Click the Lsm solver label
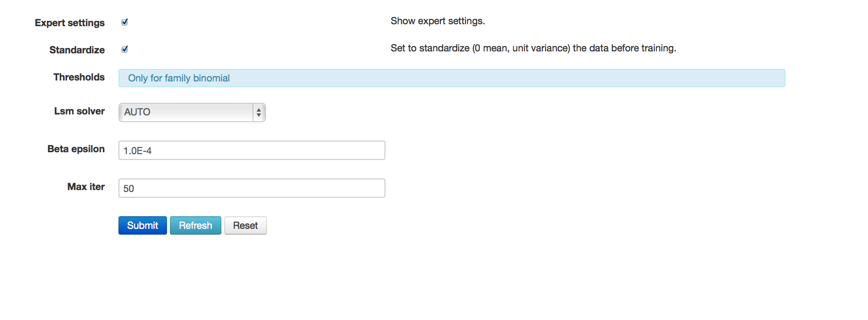 (x=79, y=111)
